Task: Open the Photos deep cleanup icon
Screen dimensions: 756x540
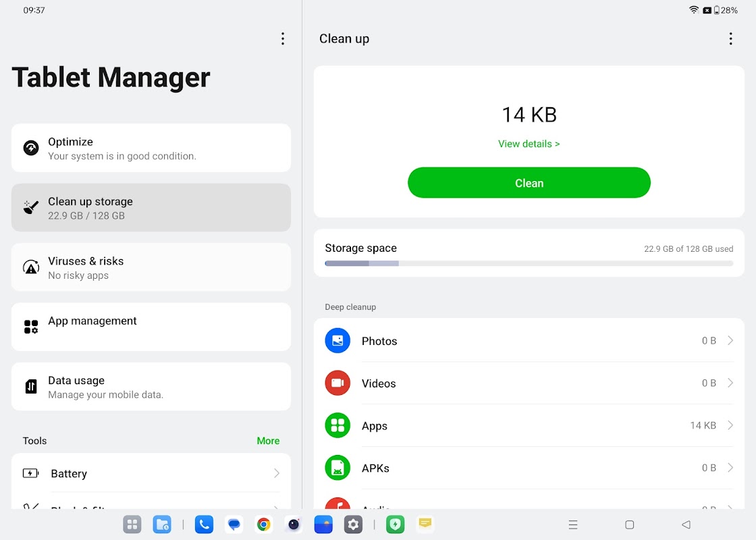Action: click(337, 340)
